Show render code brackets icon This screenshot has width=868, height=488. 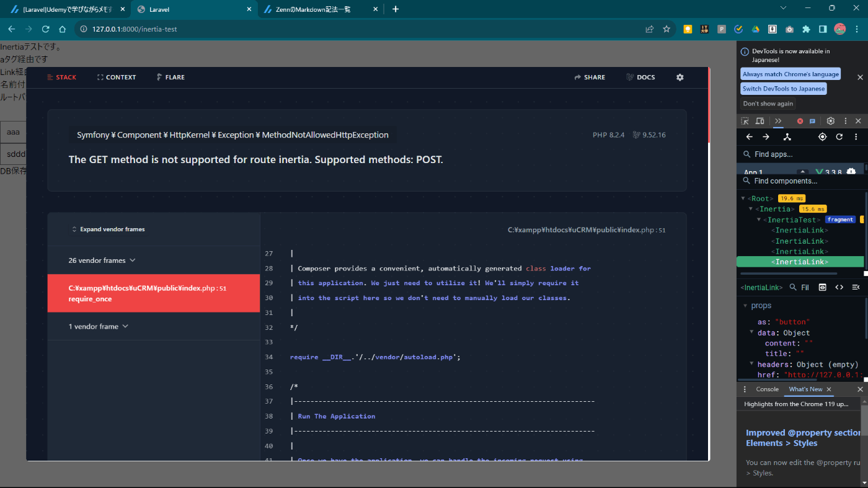[839, 287]
